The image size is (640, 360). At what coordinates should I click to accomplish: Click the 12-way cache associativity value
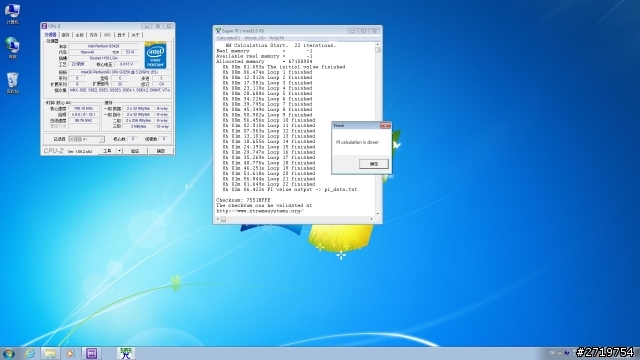click(162, 127)
